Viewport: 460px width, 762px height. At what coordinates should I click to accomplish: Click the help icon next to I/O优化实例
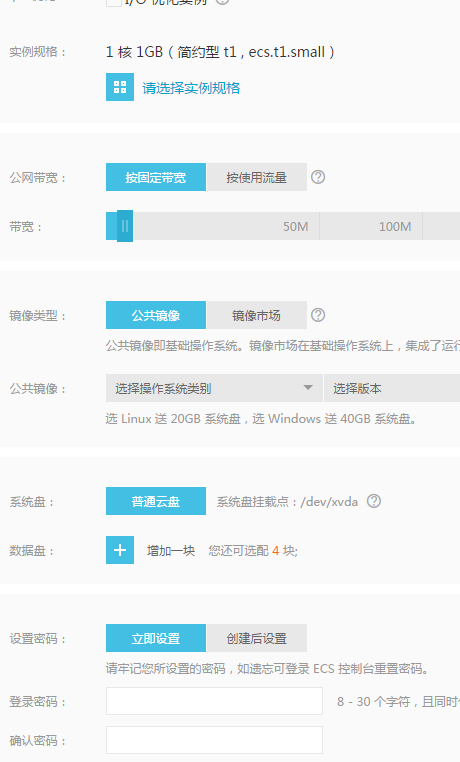222,1
